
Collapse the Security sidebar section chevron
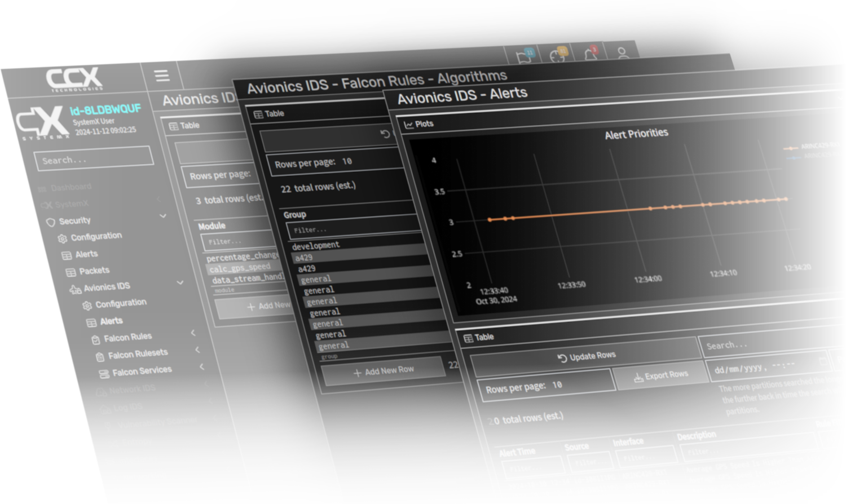pos(163,215)
